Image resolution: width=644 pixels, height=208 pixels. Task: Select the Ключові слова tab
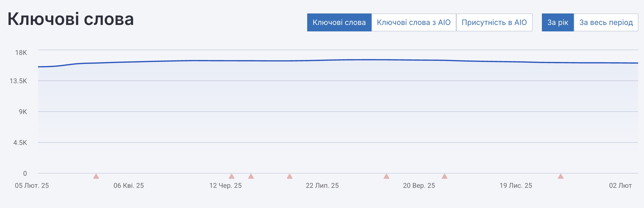click(339, 22)
